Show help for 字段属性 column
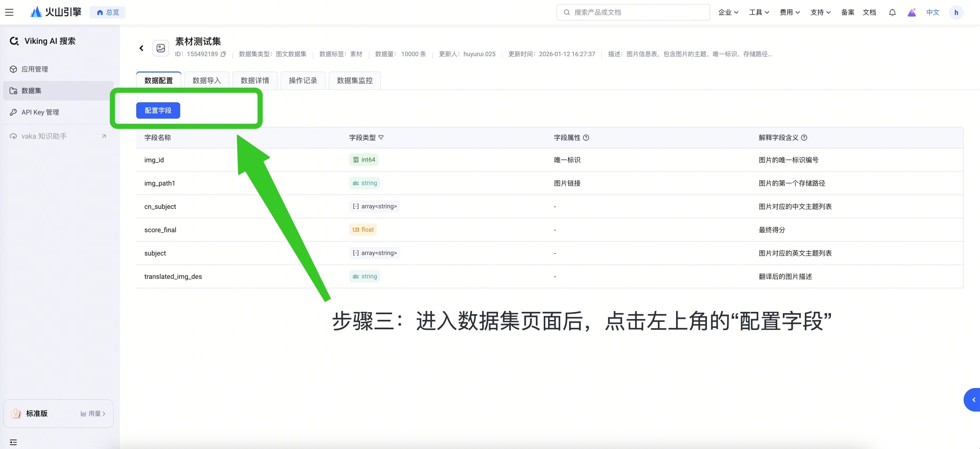980x449 pixels. pyautogui.click(x=586, y=137)
